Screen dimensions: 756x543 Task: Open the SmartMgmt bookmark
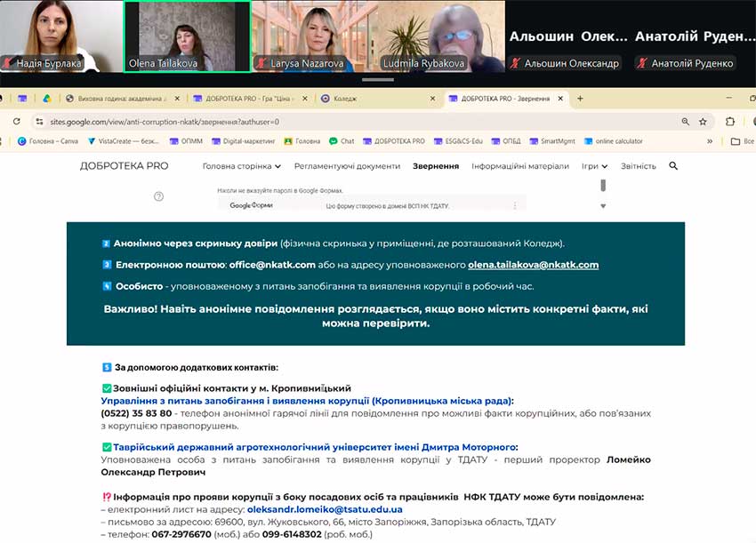552,141
